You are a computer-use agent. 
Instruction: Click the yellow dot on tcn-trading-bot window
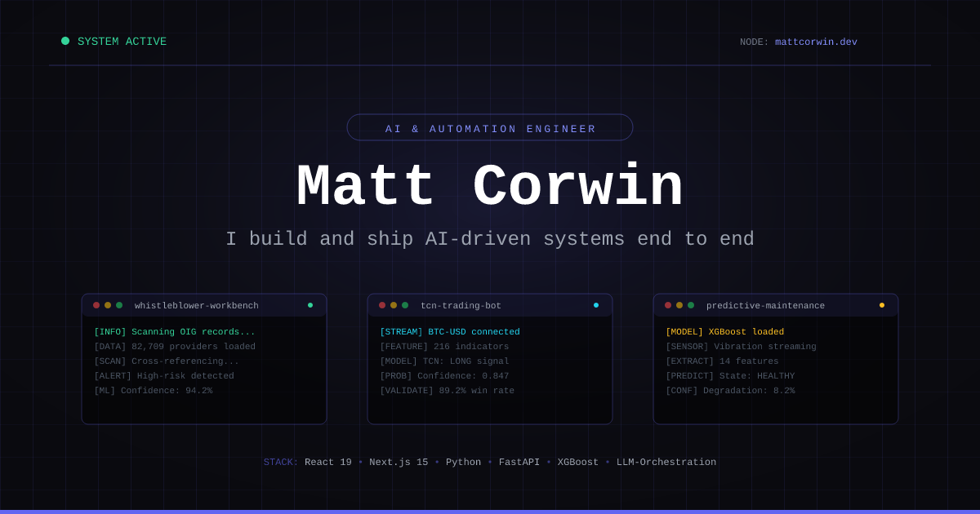pyautogui.click(x=394, y=305)
